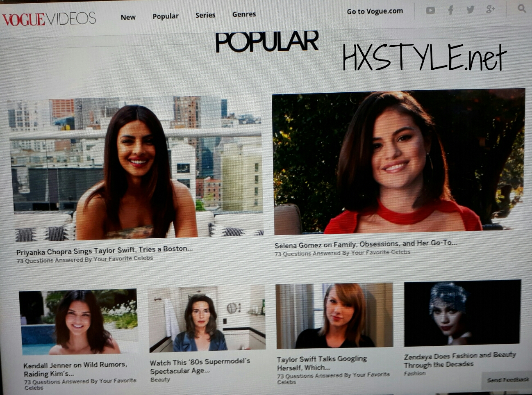The height and width of the screenshot is (395, 532).
Task: Click Zendaya Does Fashion and Beauty title
Action: pos(459,360)
